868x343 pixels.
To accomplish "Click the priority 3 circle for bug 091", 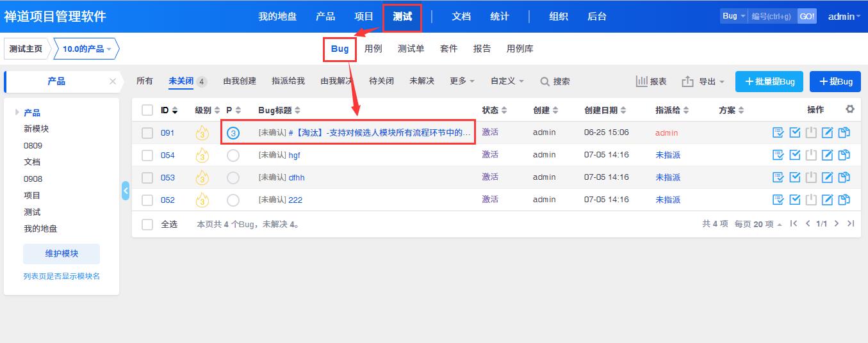I will 233,133.
